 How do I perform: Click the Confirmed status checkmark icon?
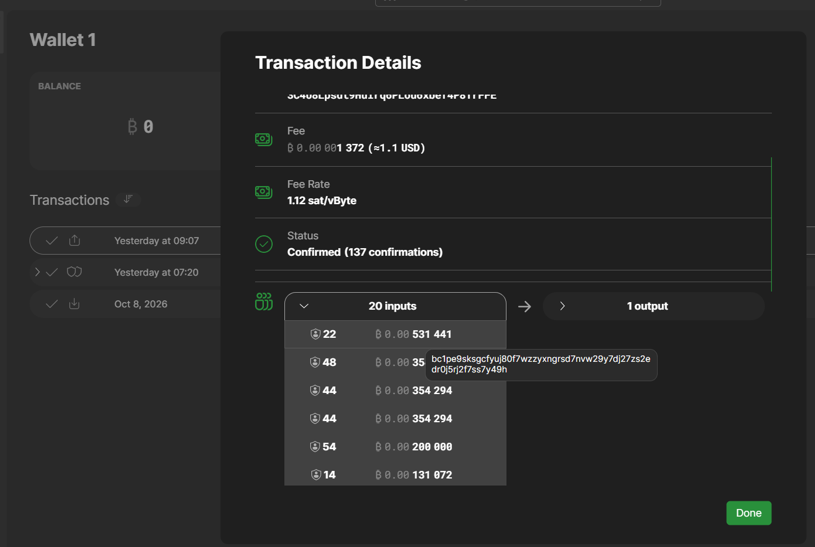[264, 244]
